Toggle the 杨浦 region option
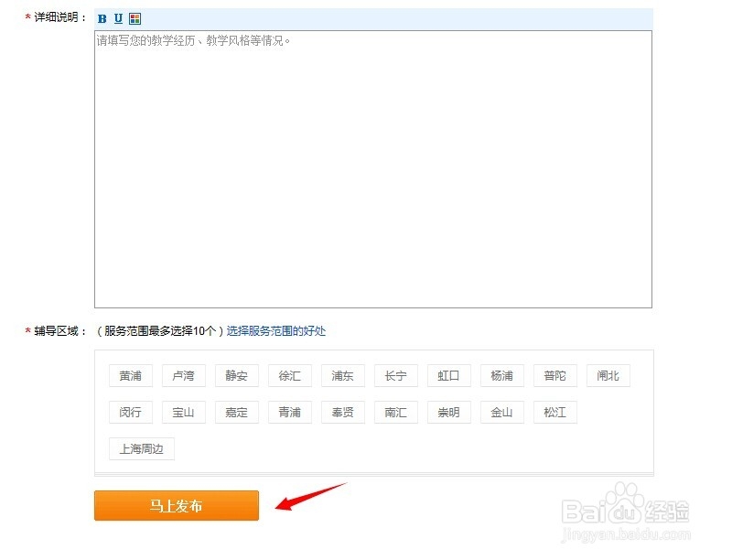 pyautogui.click(x=501, y=375)
